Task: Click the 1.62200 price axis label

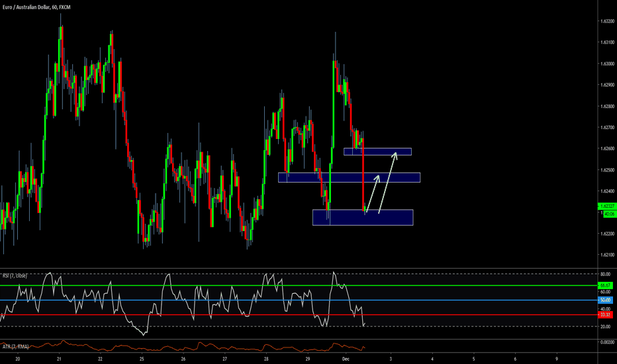Action: pos(607,234)
